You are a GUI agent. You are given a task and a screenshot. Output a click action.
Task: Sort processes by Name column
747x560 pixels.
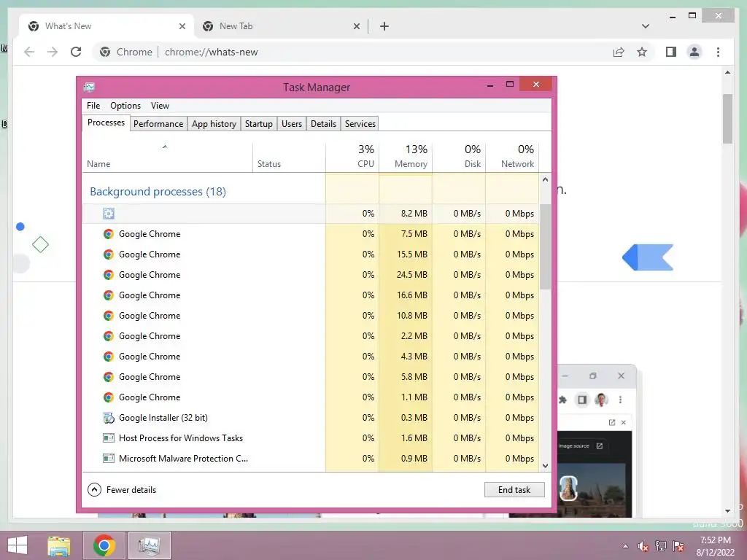pyautogui.click(x=167, y=157)
